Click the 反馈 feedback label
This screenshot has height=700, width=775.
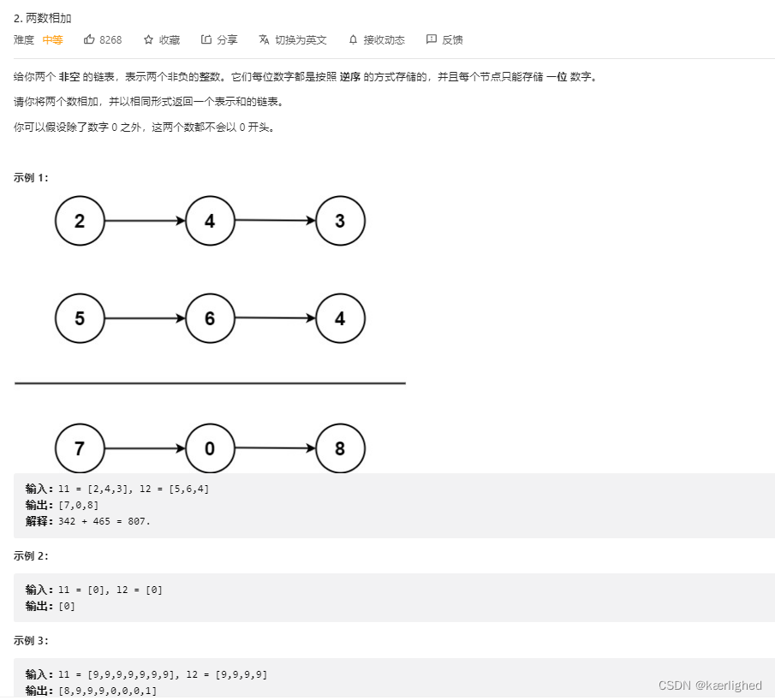pyautogui.click(x=454, y=39)
